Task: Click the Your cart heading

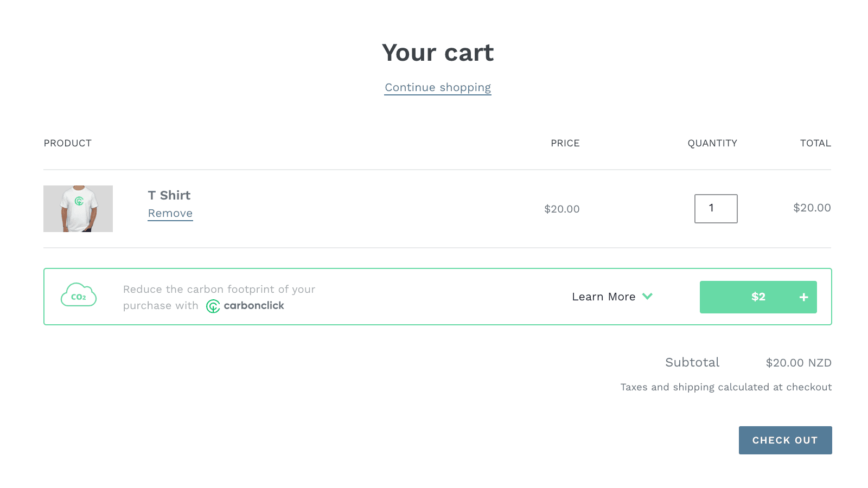Action: point(437,52)
